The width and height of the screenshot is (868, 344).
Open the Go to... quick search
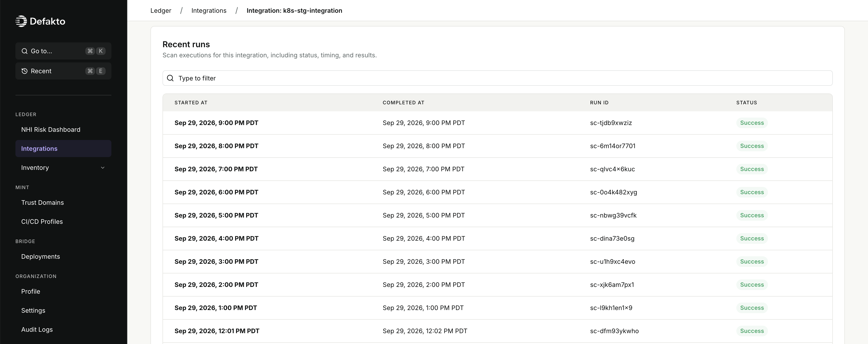point(63,51)
